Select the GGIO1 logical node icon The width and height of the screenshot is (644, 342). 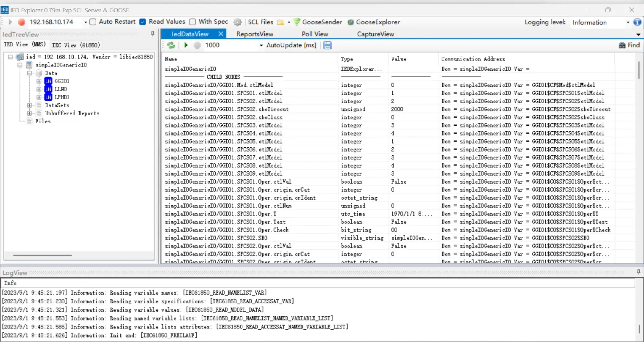(48, 81)
